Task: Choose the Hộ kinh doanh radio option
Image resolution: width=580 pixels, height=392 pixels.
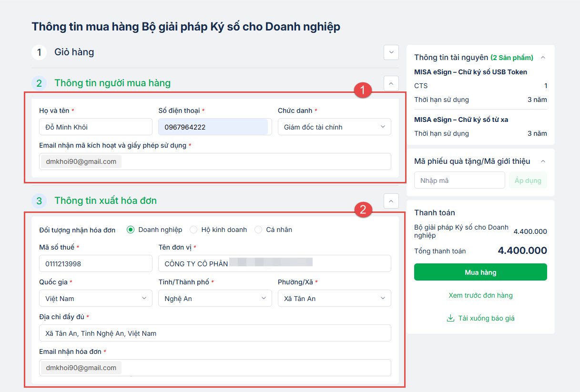Action: (193, 230)
